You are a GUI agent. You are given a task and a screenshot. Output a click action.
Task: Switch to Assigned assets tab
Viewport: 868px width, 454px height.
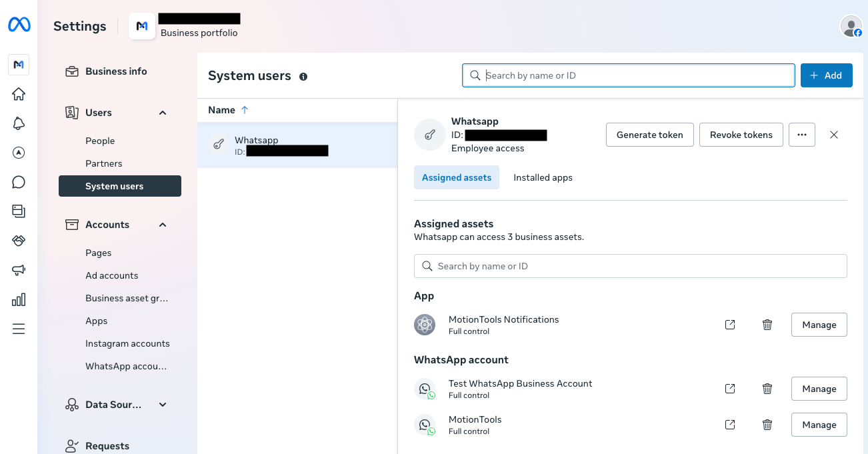[457, 177]
